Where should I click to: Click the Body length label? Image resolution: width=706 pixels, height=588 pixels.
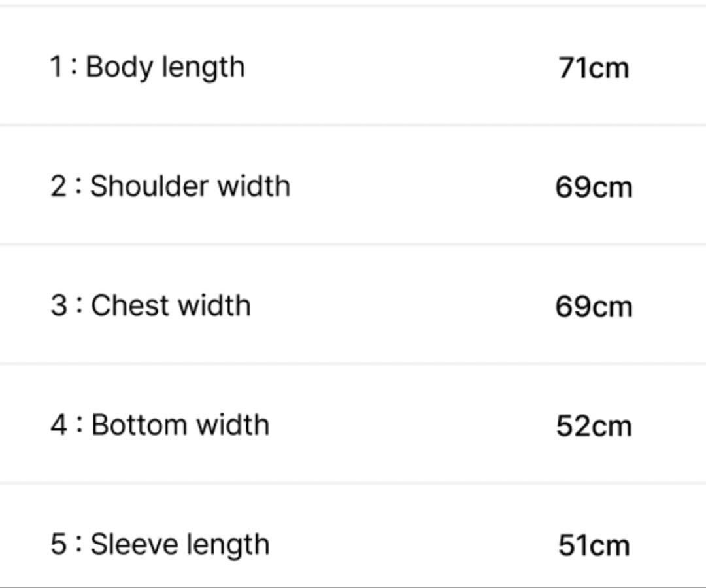pyautogui.click(x=165, y=67)
